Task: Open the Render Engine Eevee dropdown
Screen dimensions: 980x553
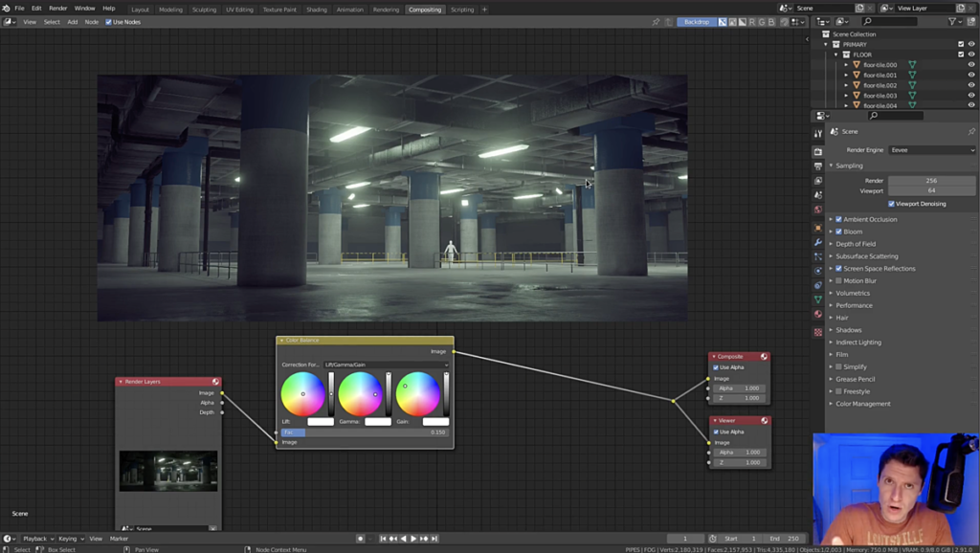Action: [932, 150]
